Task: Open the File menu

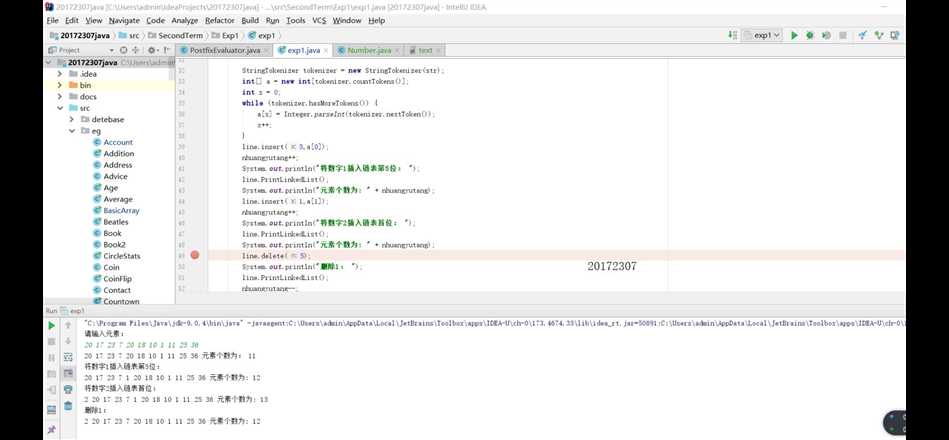Action: (53, 21)
